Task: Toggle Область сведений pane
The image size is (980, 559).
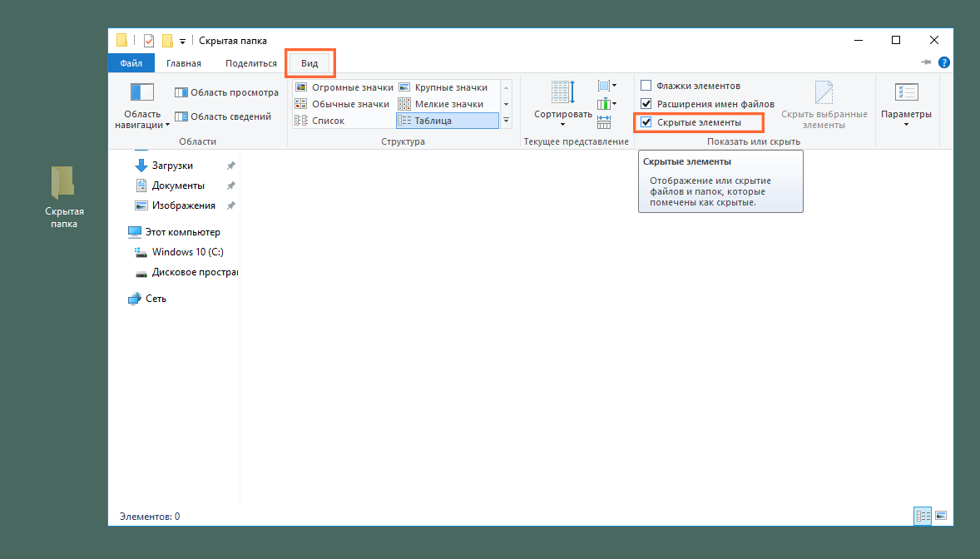Action: [x=223, y=116]
